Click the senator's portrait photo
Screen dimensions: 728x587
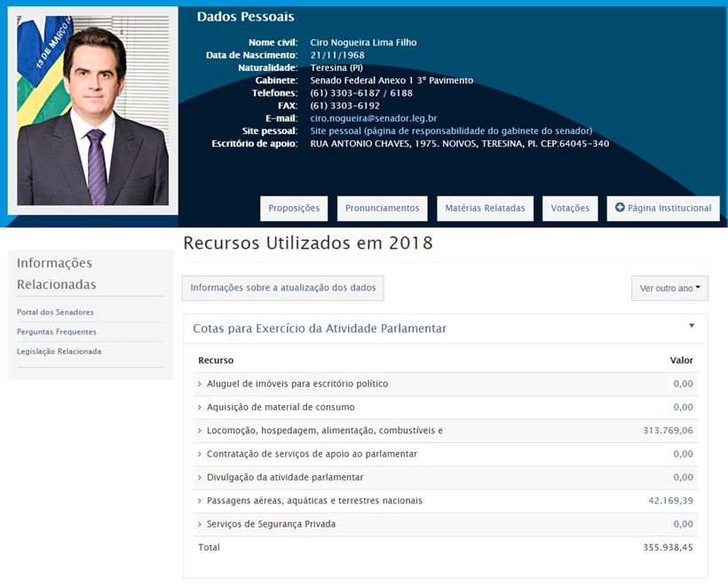pos(93,110)
